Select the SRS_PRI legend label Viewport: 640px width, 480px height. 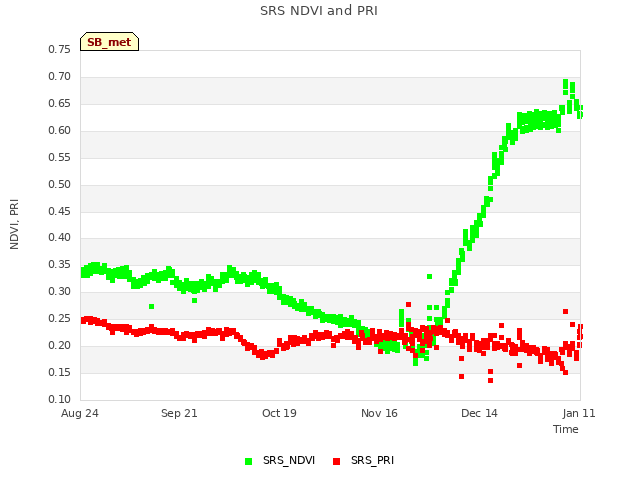[x=372, y=460]
